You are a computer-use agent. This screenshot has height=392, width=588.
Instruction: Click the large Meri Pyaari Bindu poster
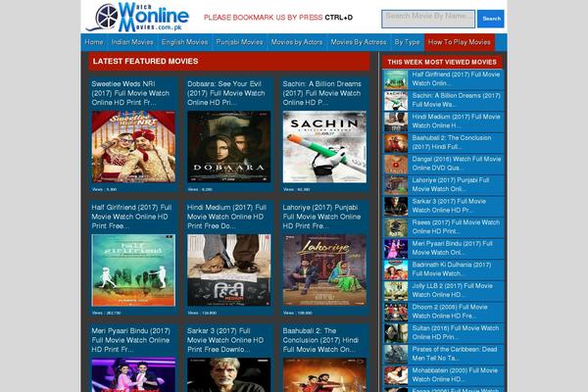(x=133, y=374)
